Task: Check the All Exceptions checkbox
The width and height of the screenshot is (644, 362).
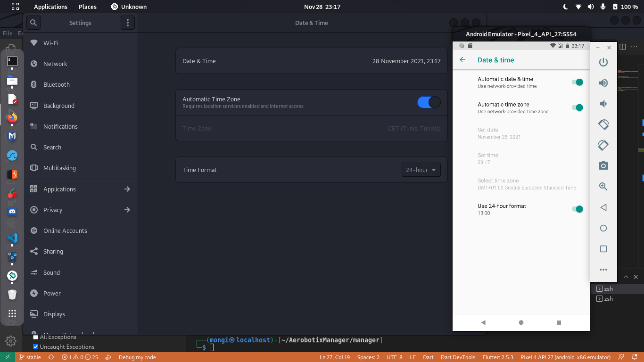Action: click(36, 337)
